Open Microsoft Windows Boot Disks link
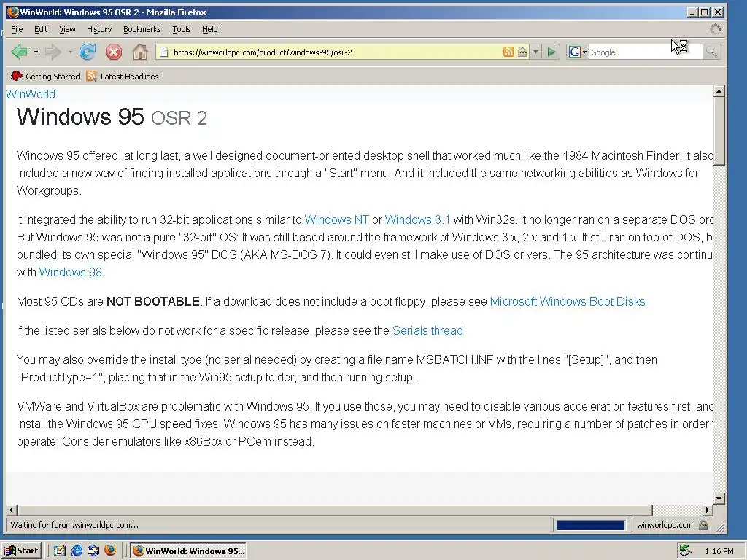Image resolution: width=747 pixels, height=560 pixels. (x=568, y=301)
